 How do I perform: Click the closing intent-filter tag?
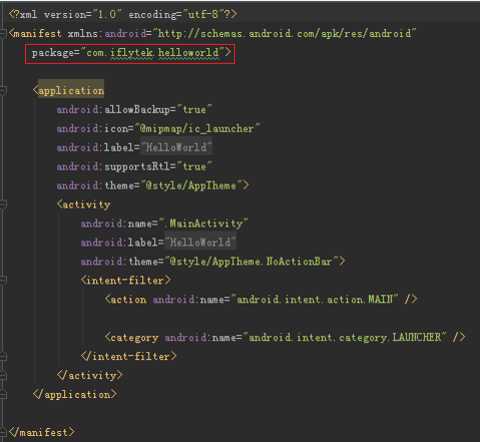point(128,356)
